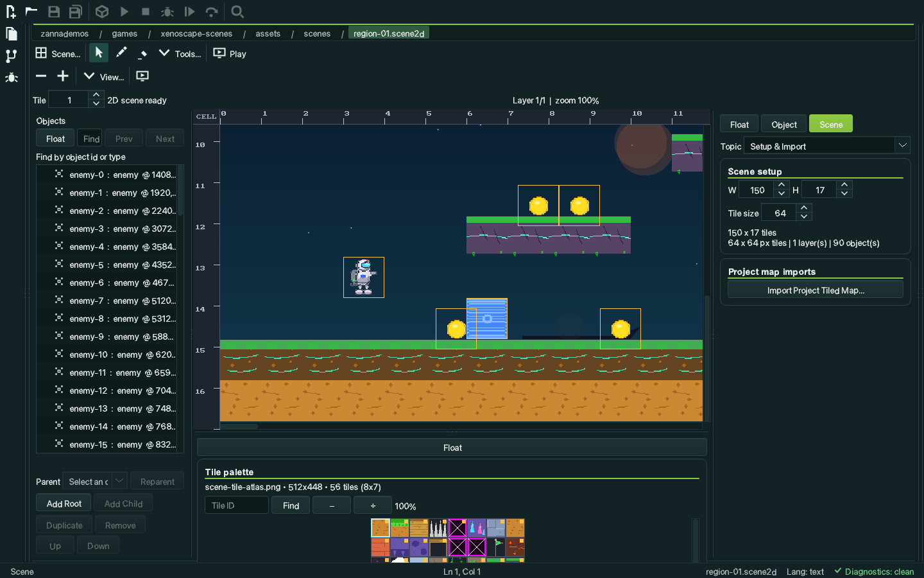Click the Play monitor icon
The image size is (924, 578).
coord(219,53)
